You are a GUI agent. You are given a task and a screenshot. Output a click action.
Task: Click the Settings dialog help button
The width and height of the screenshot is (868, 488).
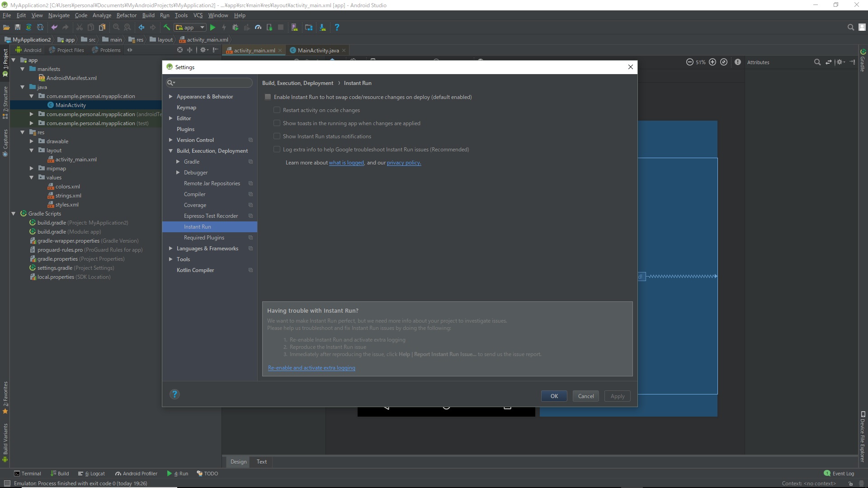175,394
